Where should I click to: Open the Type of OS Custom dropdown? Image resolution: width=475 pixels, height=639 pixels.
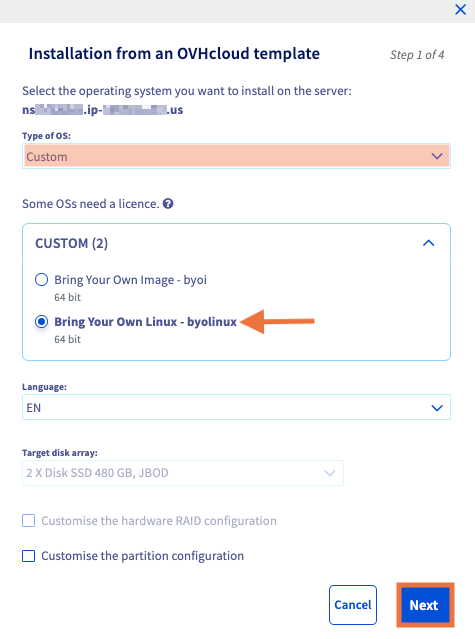click(236, 156)
